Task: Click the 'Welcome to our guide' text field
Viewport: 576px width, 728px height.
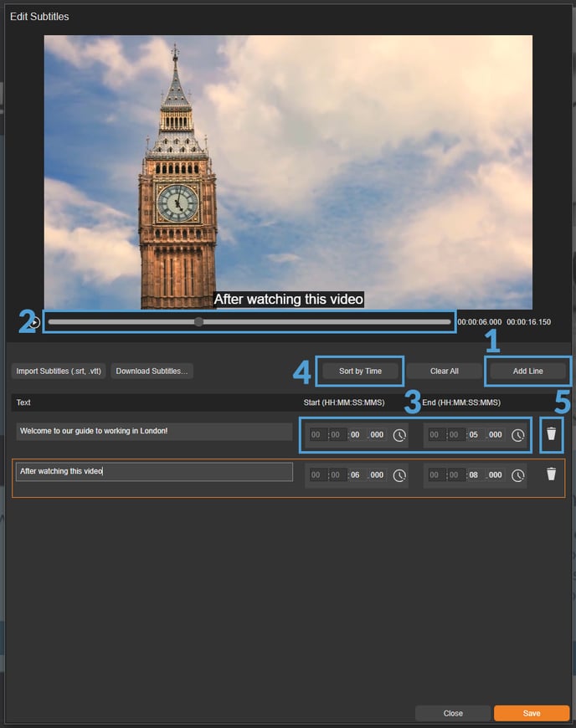Action: click(153, 432)
